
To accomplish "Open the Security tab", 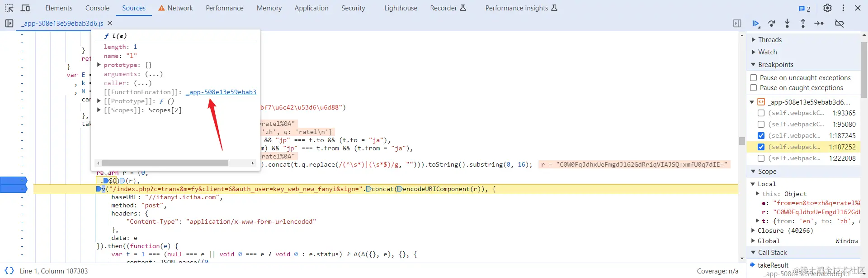I will 353,8.
